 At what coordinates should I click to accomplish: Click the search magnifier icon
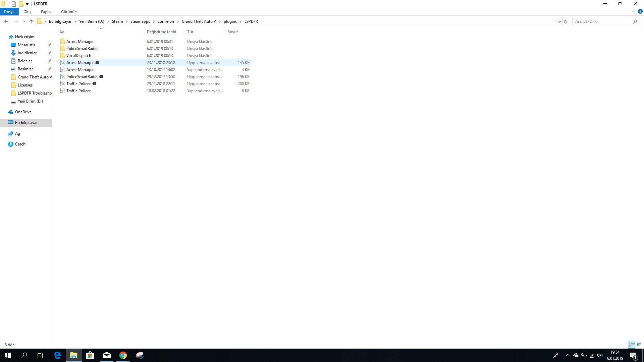pos(635,21)
